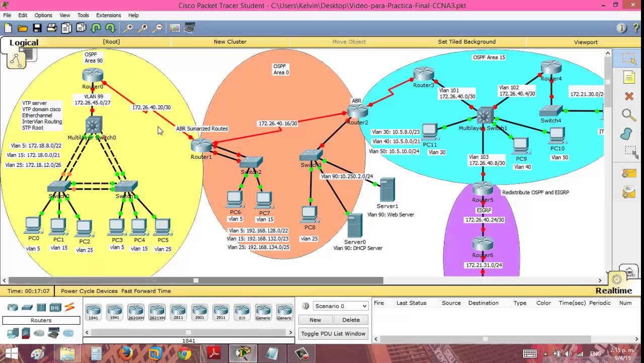Add a Complex PDU open envelope
Screen dimensions: 644x363
coord(629,193)
